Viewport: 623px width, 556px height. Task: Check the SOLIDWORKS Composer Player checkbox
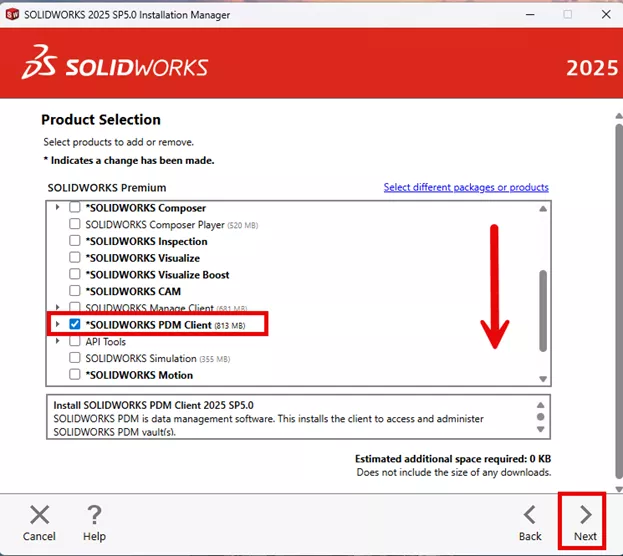[x=75, y=224]
